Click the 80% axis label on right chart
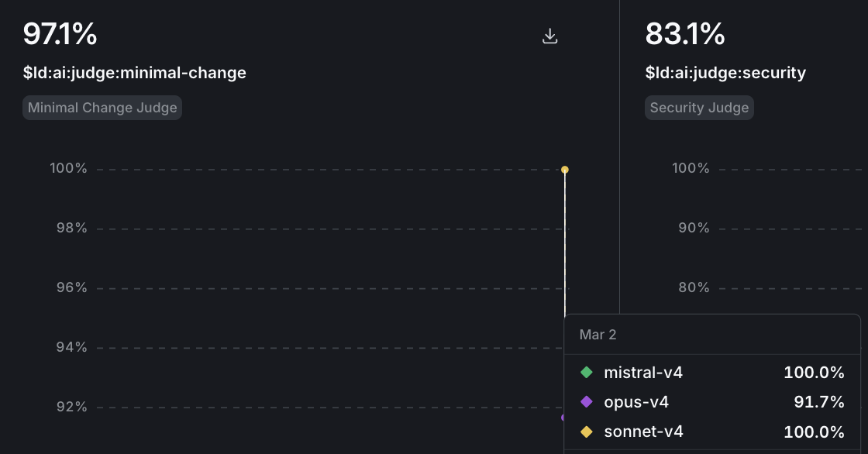Image resolution: width=868 pixels, height=454 pixels. tap(691, 287)
